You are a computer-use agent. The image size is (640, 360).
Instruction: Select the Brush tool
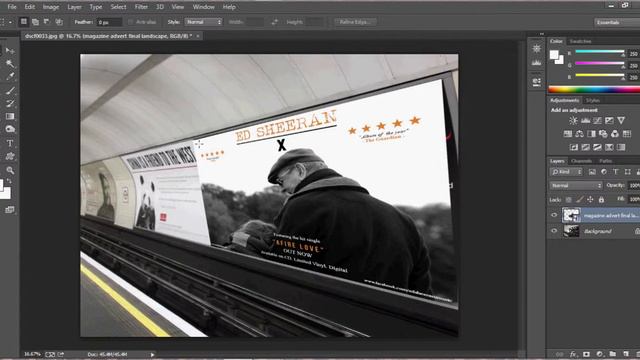coord(10,91)
